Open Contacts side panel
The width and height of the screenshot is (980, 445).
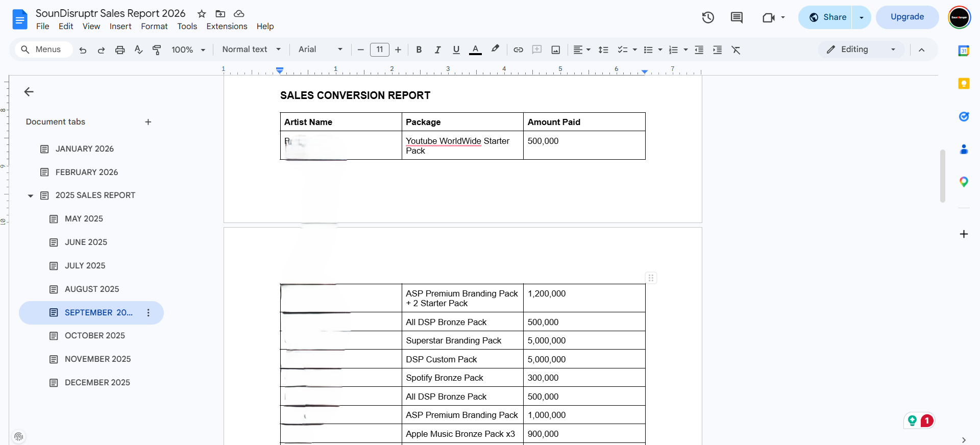pyautogui.click(x=964, y=149)
